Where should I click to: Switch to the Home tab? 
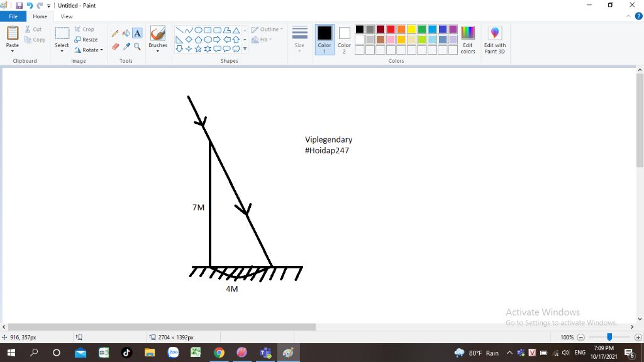click(x=40, y=16)
